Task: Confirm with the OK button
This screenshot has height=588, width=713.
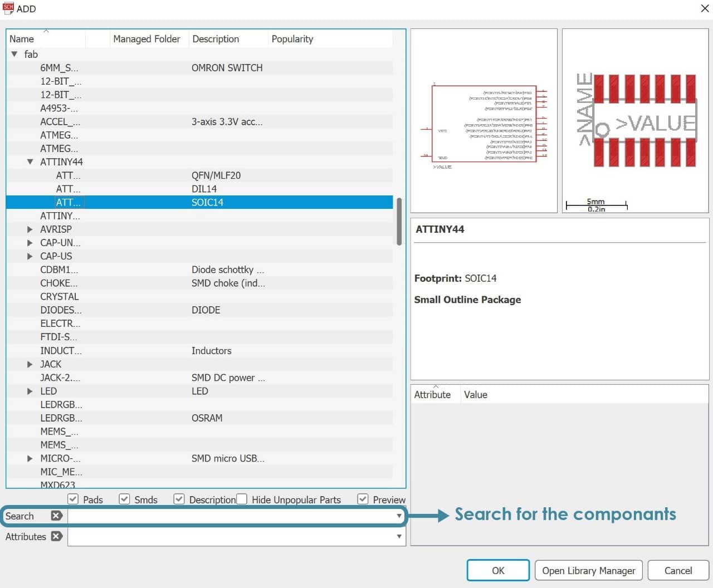Action: point(498,570)
